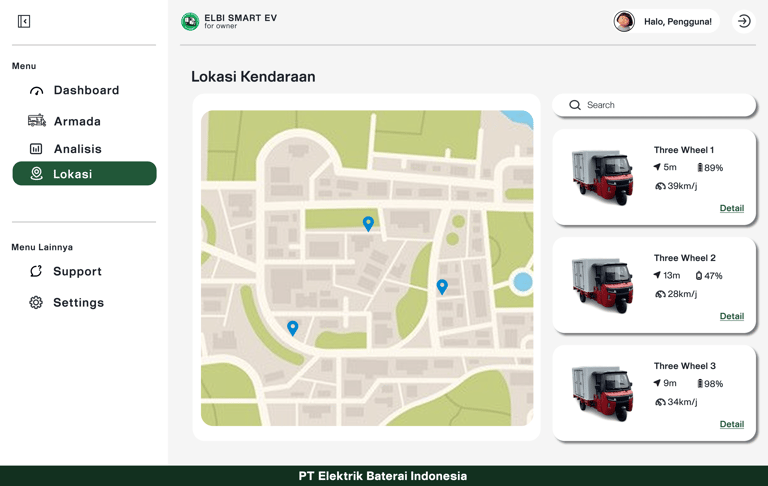
Task: Click the 47% battery value
Action: (713, 276)
